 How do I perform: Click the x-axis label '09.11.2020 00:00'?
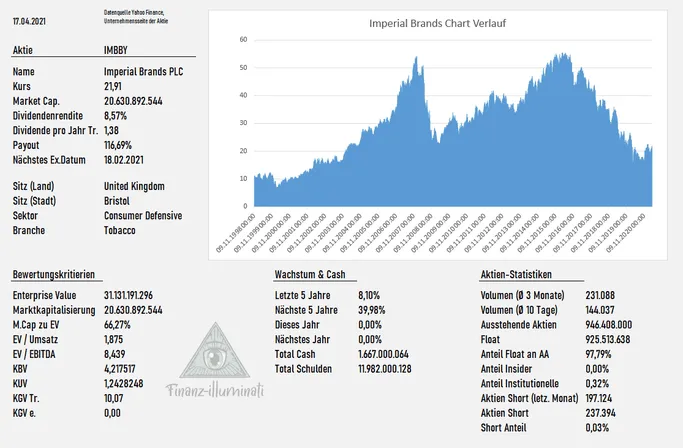tap(625, 233)
